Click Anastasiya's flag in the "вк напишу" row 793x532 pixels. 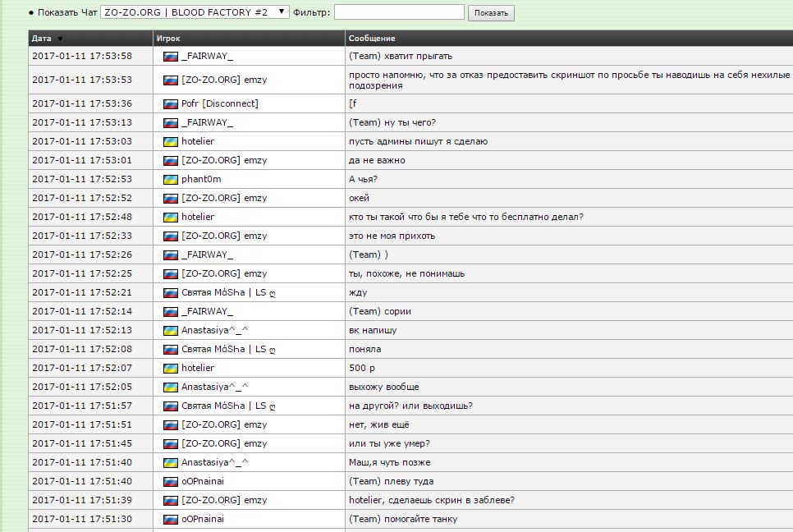(171, 330)
